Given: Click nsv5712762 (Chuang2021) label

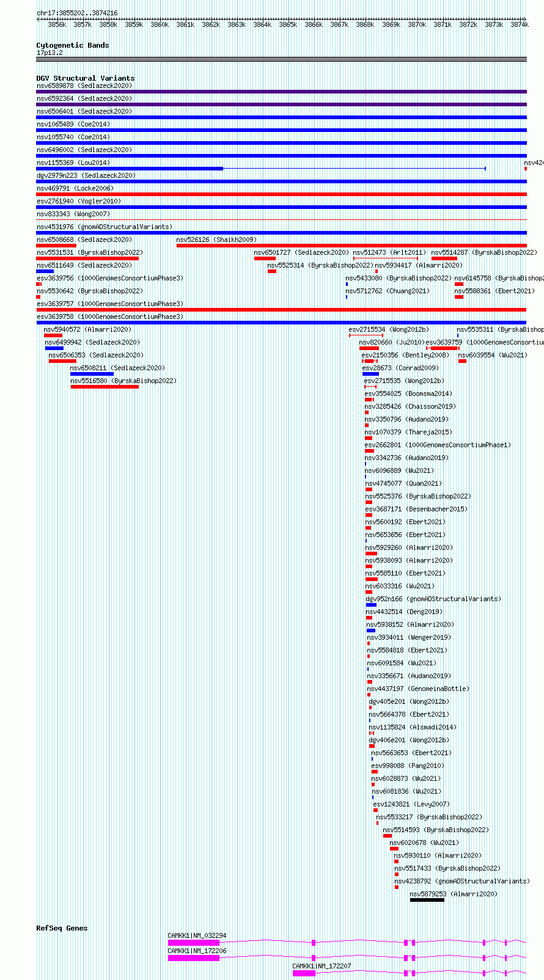Looking at the screenshot, I should tap(388, 291).
